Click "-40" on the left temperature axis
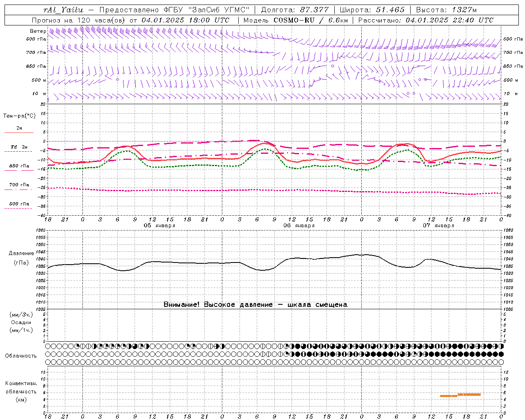The width and height of the screenshot is (525, 420). coord(42,215)
